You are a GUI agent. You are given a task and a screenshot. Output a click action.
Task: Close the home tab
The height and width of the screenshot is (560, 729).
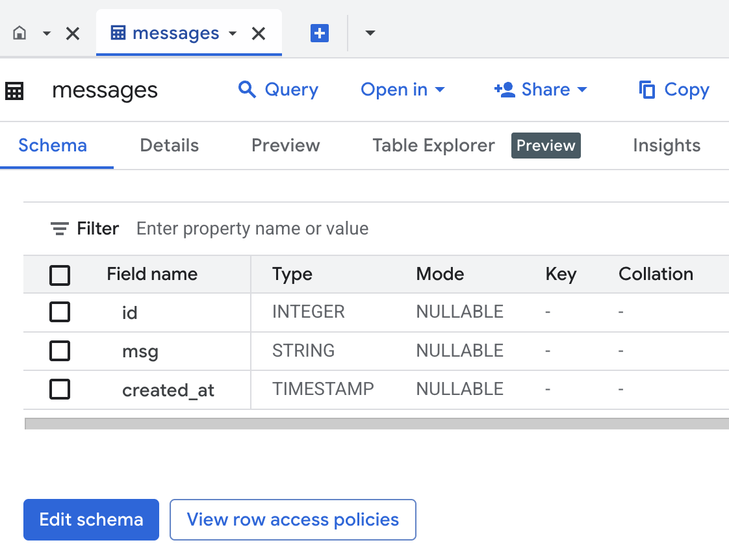coord(73,33)
